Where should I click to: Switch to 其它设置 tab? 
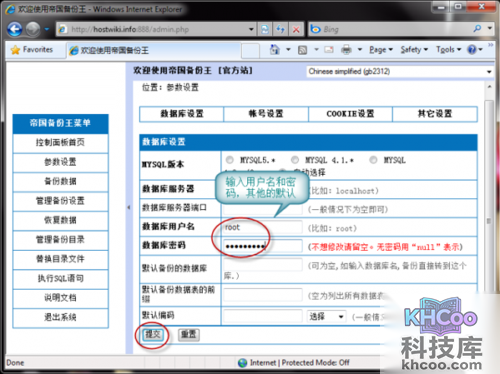click(x=435, y=114)
